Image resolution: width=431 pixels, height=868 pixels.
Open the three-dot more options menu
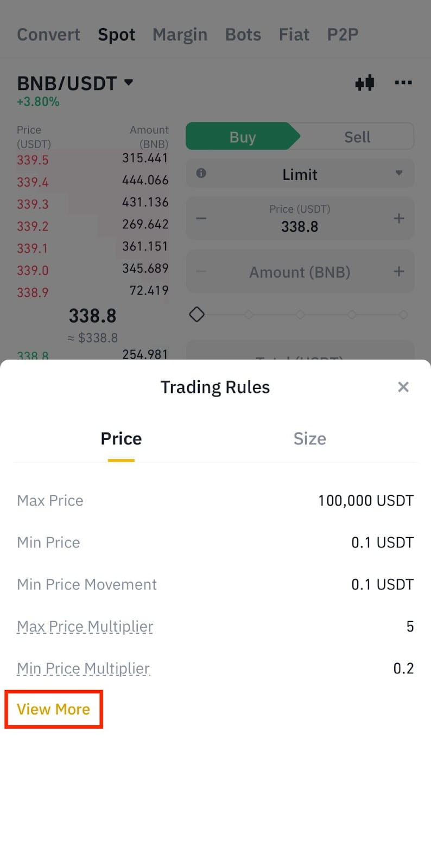[x=403, y=83]
